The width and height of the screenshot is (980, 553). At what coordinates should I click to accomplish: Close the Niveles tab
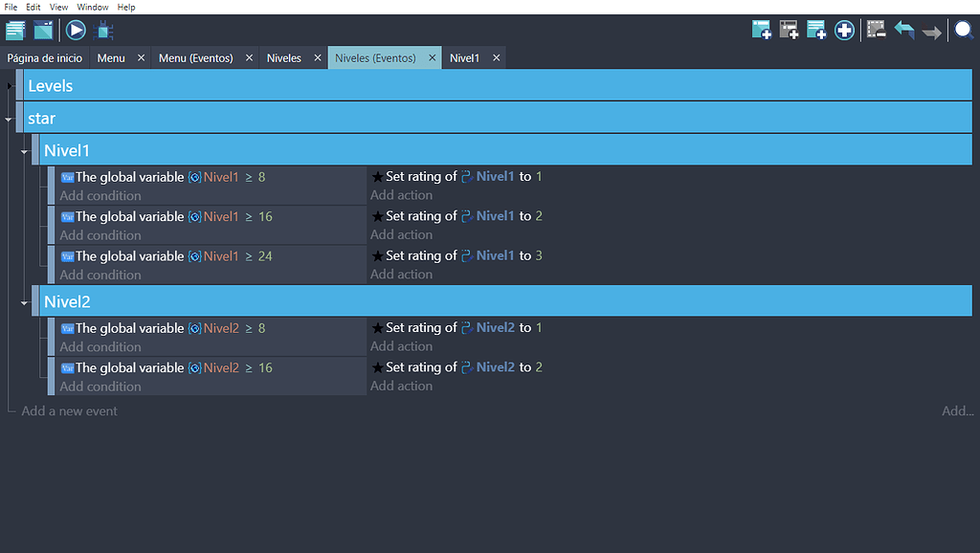316,58
